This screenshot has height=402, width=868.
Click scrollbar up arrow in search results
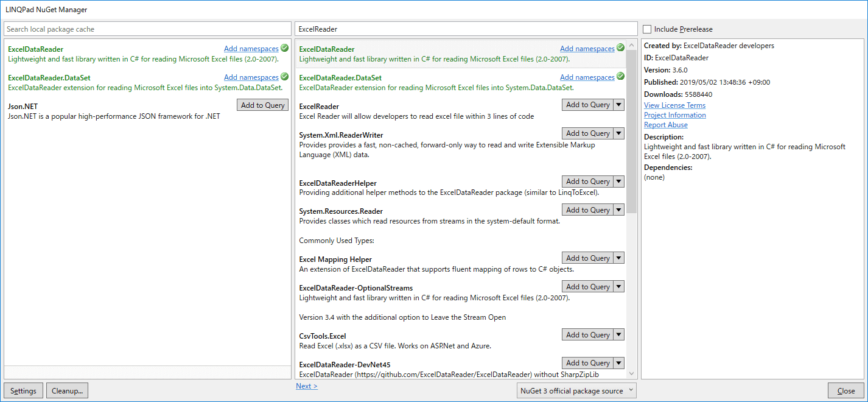tap(631, 44)
